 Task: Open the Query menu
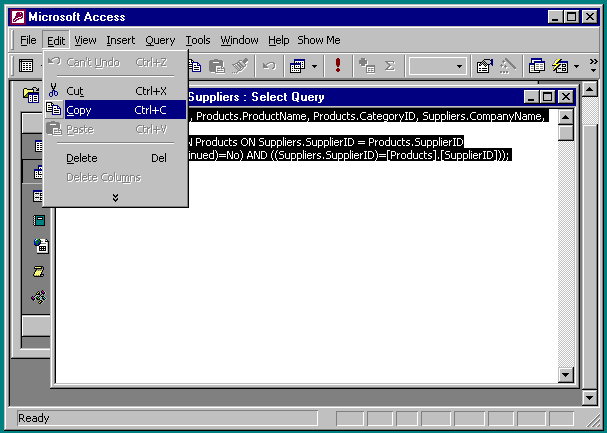[160, 40]
